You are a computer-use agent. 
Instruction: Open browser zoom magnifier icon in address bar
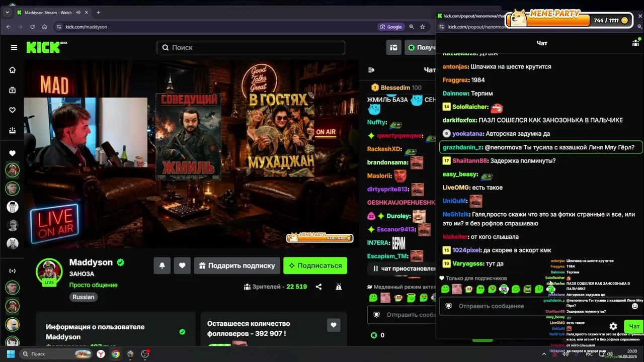pos(412,27)
